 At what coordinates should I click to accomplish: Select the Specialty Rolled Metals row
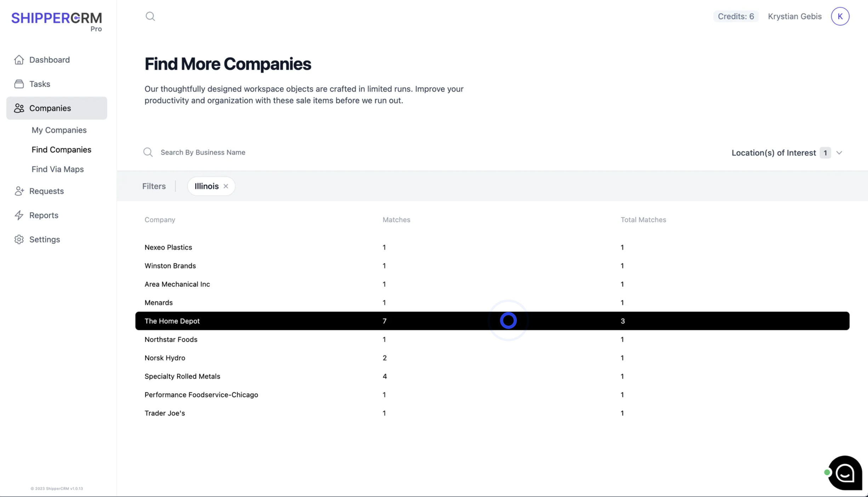click(x=182, y=376)
